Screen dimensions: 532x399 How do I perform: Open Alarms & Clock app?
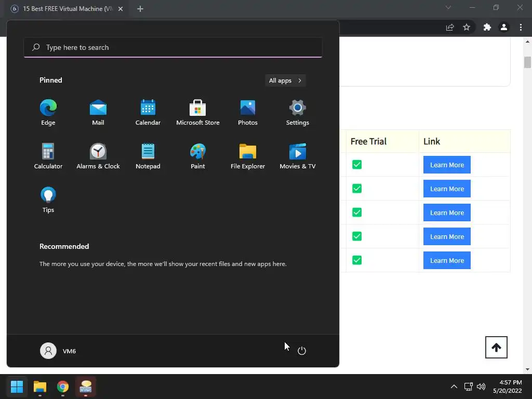coord(98,156)
